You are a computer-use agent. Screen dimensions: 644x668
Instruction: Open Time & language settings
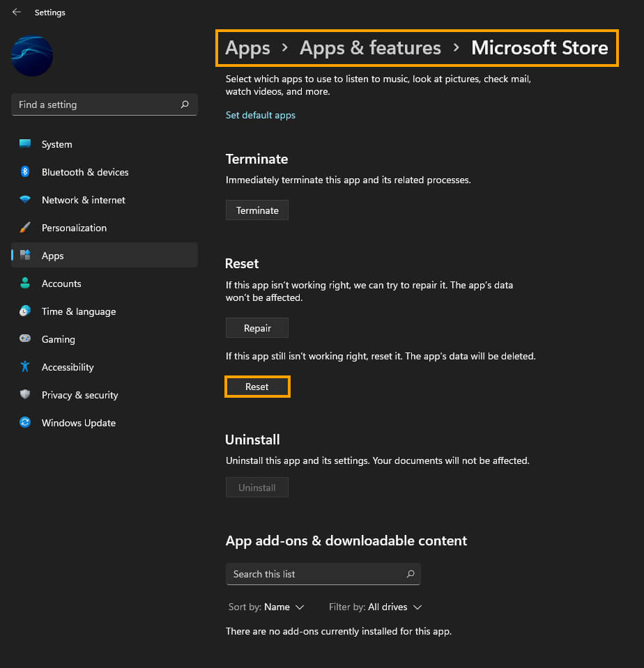[x=105, y=311]
